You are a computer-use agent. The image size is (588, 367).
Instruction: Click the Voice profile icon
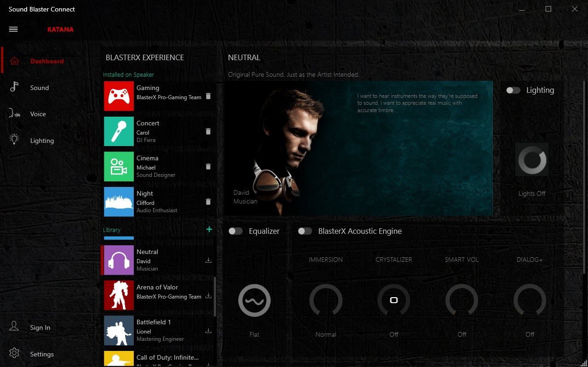pos(14,114)
